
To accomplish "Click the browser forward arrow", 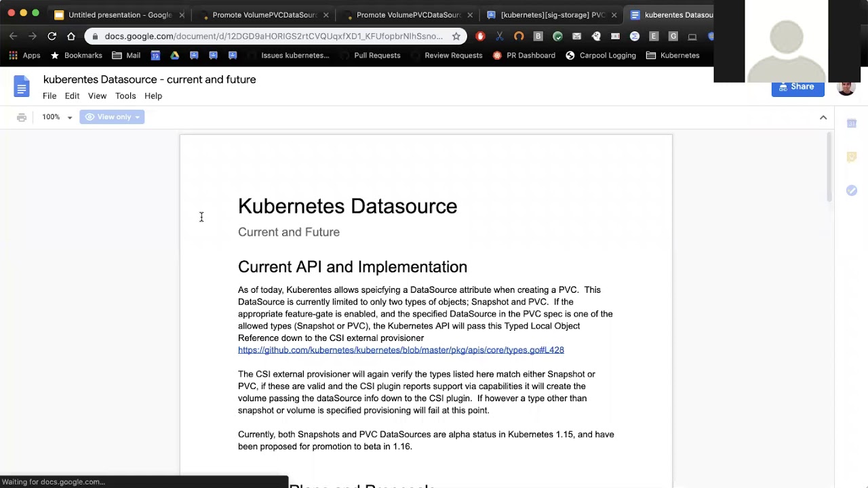I will pyautogui.click(x=33, y=36).
